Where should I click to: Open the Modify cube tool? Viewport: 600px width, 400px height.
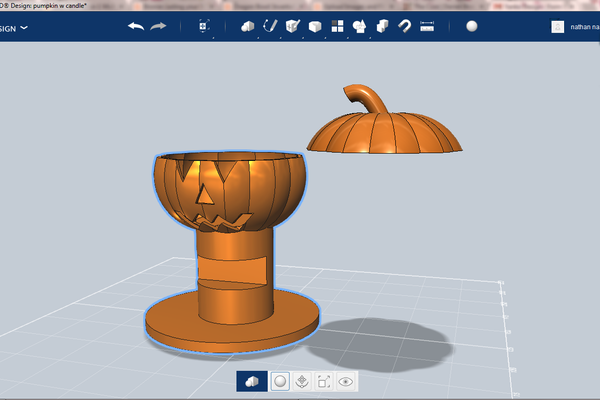point(314,27)
